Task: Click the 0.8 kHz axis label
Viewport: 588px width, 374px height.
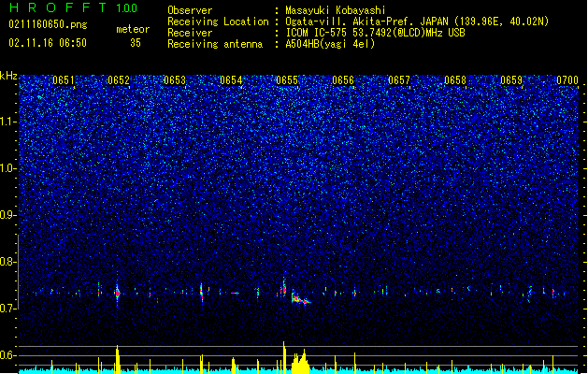Action: [x=8, y=262]
